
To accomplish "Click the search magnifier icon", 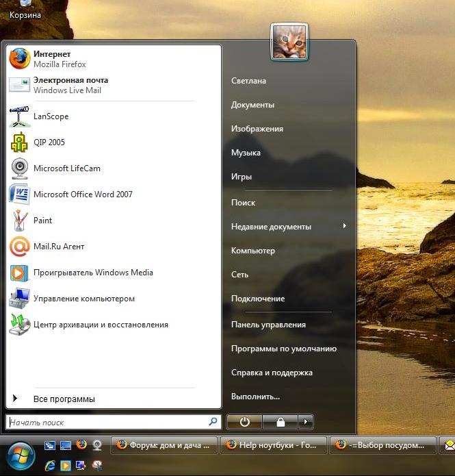I will pyautogui.click(x=213, y=421).
